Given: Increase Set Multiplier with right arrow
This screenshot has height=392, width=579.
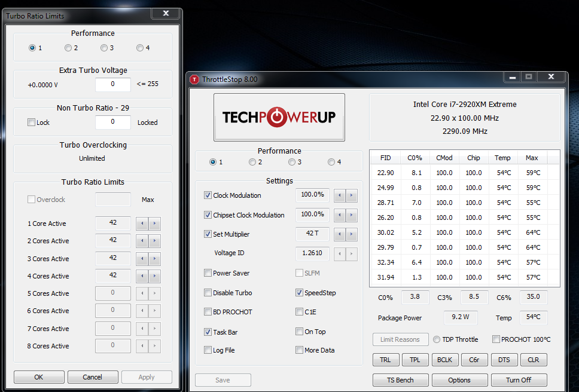Looking at the screenshot, I should click(352, 234).
